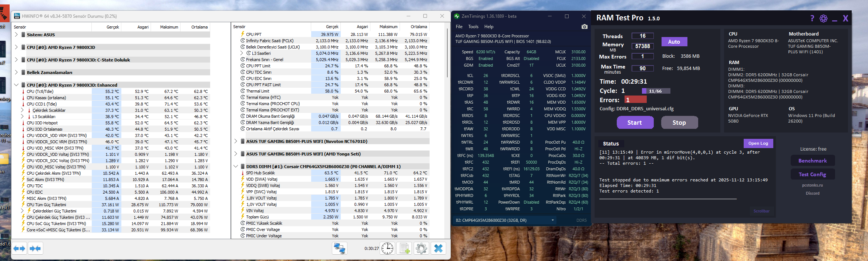Click thermometer icon beside SPD Hub Sıcaklık
This screenshot has height=261, width=868.
[243, 173]
